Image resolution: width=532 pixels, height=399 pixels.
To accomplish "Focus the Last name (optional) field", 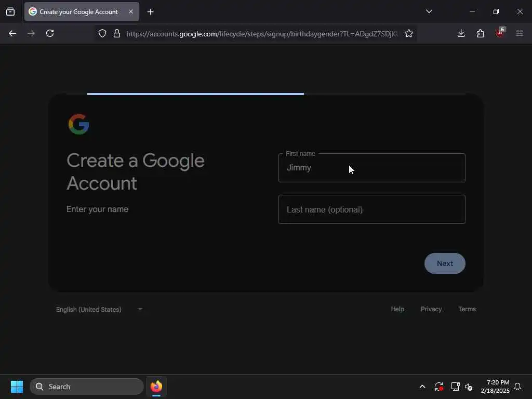I will [371, 209].
